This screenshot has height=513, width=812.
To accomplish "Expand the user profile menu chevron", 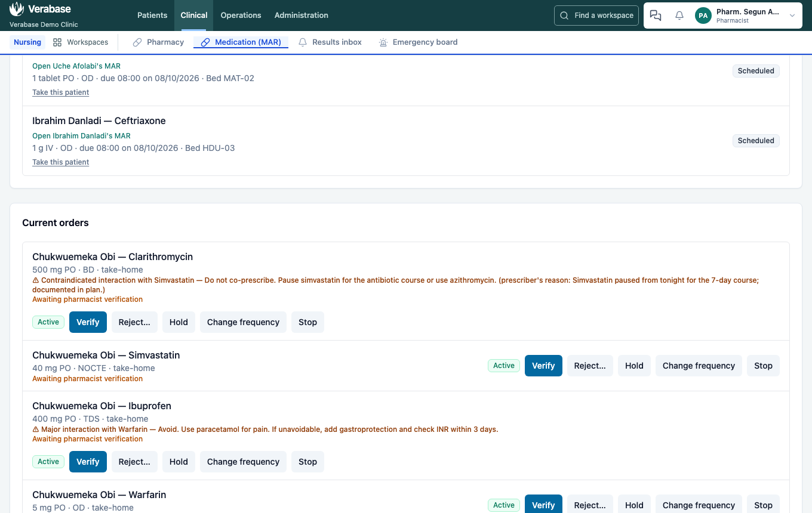I will tap(792, 16).
